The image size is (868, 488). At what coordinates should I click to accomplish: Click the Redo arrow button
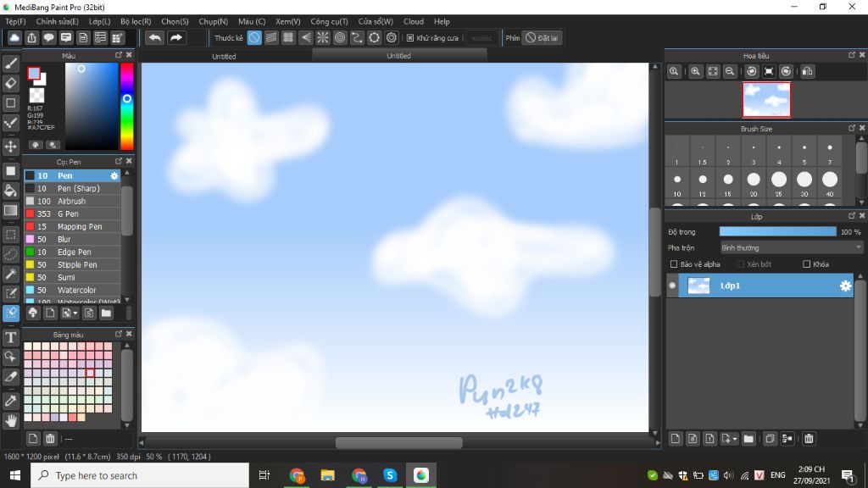tap(176, 37)
